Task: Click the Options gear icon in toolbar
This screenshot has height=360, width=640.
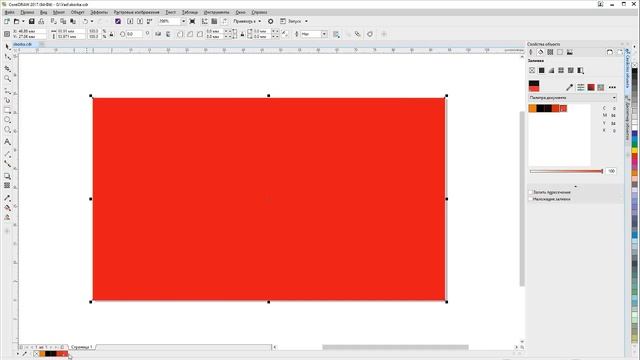Action: coord(271,21)
